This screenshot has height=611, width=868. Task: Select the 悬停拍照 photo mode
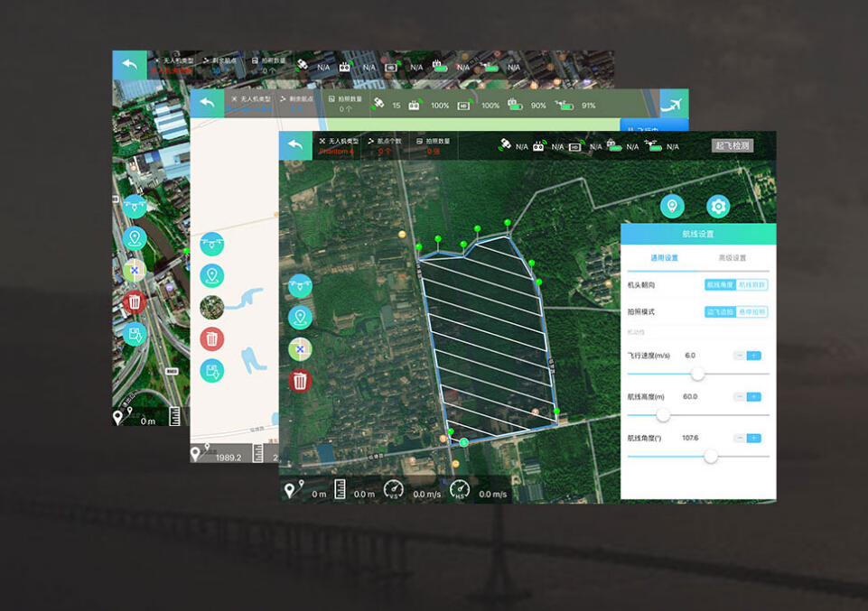click(x=751, y=311)
